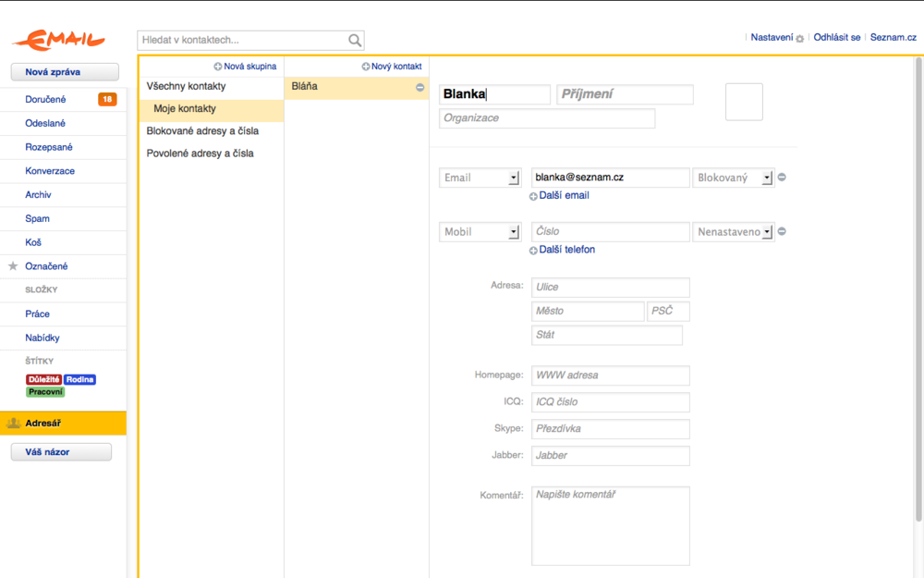Click the Další telefon link

point(567,250)
